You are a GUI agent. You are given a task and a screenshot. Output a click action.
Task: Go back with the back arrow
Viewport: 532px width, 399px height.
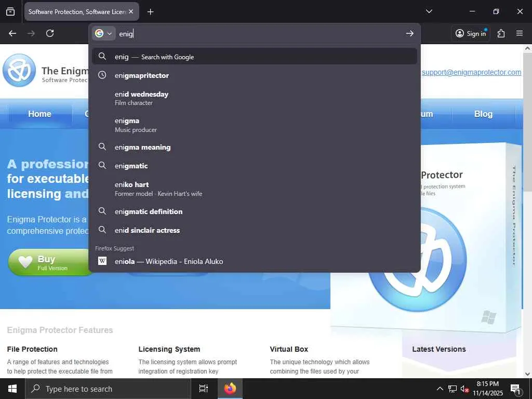[x=12, y=33]
